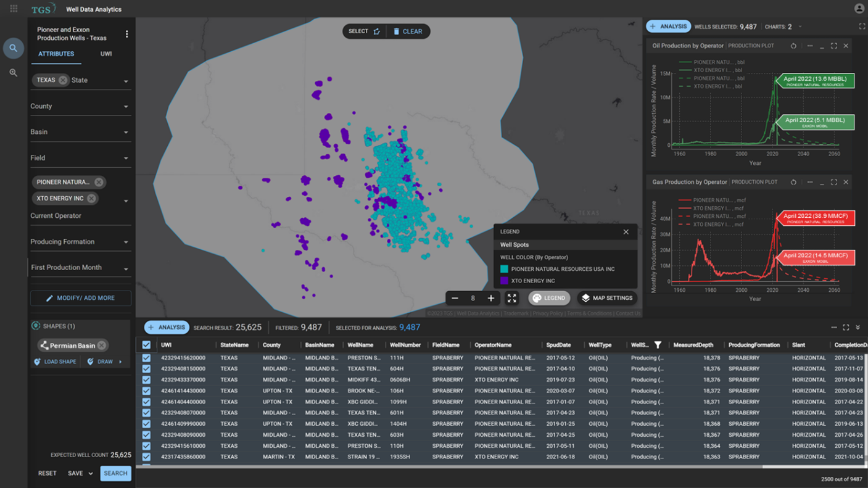Click MODIFY/ ADD MORE attributes button
This screenshot has height=488, width=868.
[x=81, y=298]
